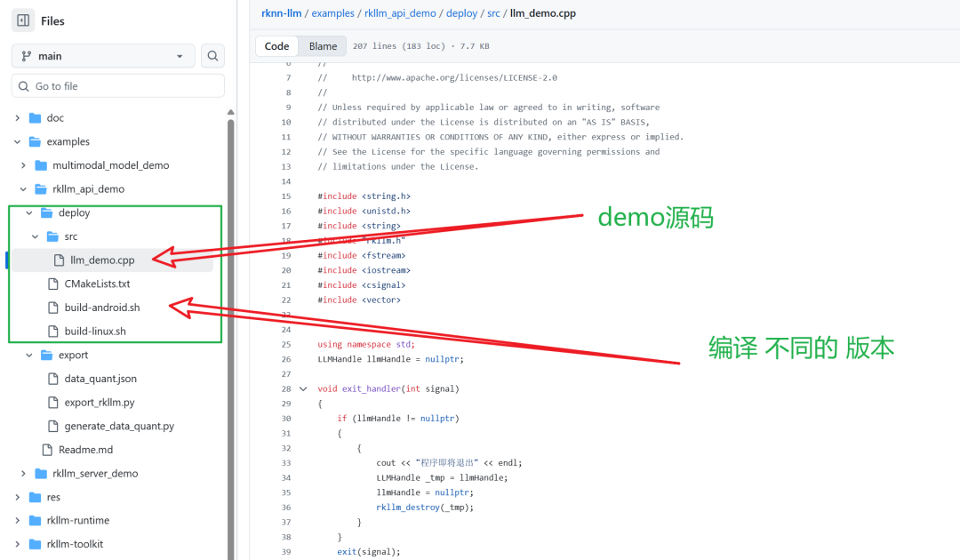Click rkllm-toolkit folder icon
The height and width of the screenshot is (560, 960).
(36, 544)
